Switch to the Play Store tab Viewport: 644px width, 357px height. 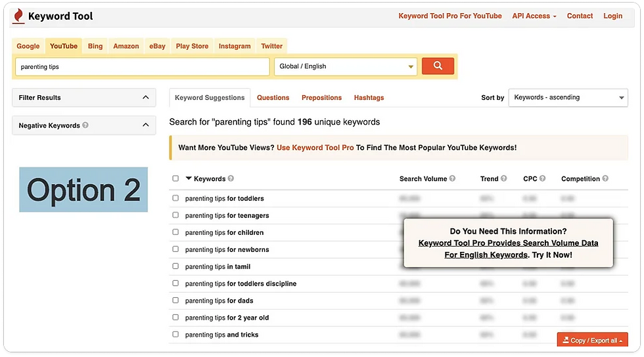point(192,46)
